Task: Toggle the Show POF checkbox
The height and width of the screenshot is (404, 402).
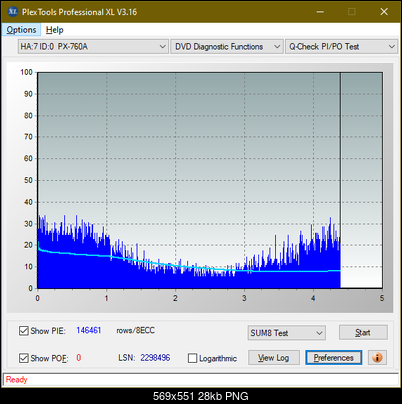Action: (x=24, y=358)
